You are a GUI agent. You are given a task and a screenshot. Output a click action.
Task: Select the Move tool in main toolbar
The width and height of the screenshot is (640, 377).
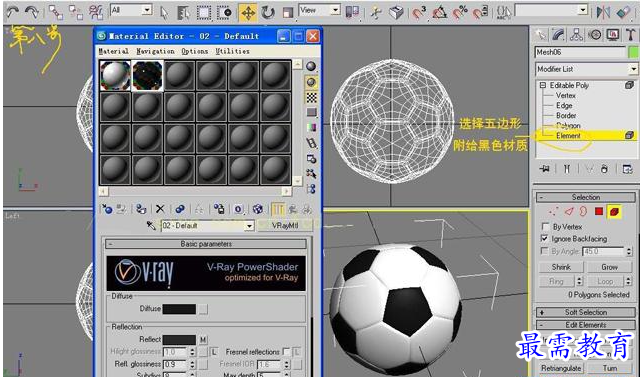click(x=248, y=13)
